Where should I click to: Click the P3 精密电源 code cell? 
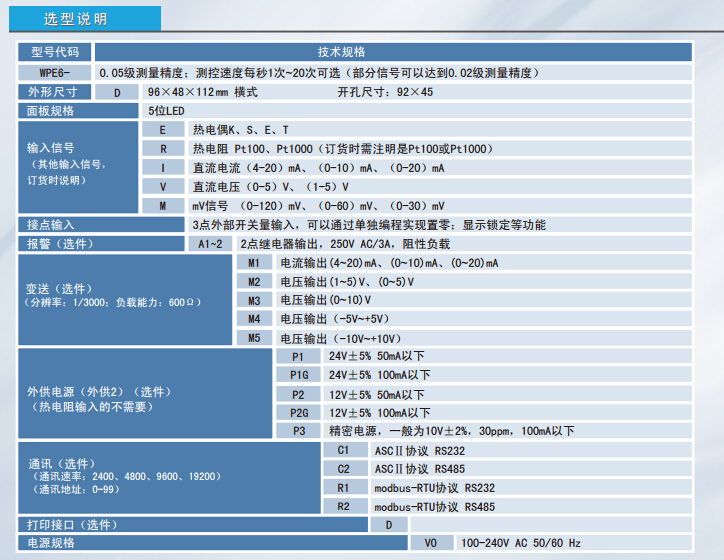coord(298,431)
